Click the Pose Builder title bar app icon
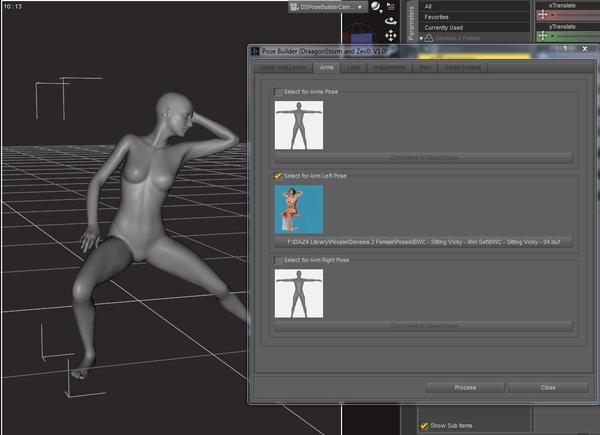 tap(255, 50)
